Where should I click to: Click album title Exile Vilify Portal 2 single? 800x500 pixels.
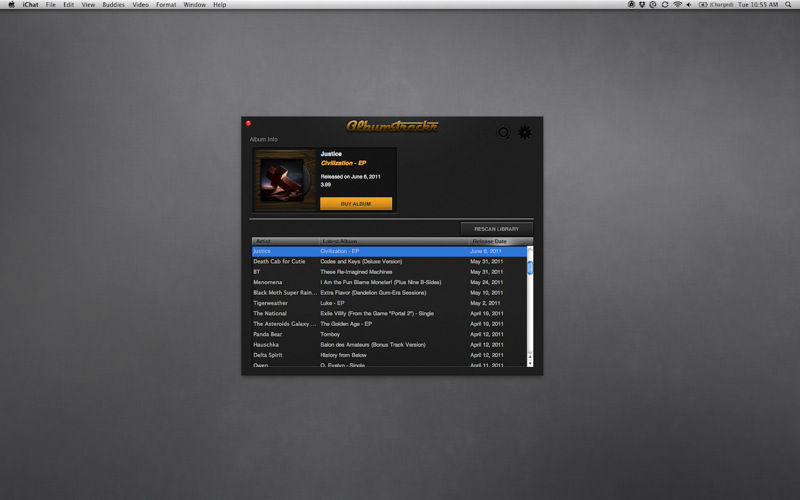[377, 314]
